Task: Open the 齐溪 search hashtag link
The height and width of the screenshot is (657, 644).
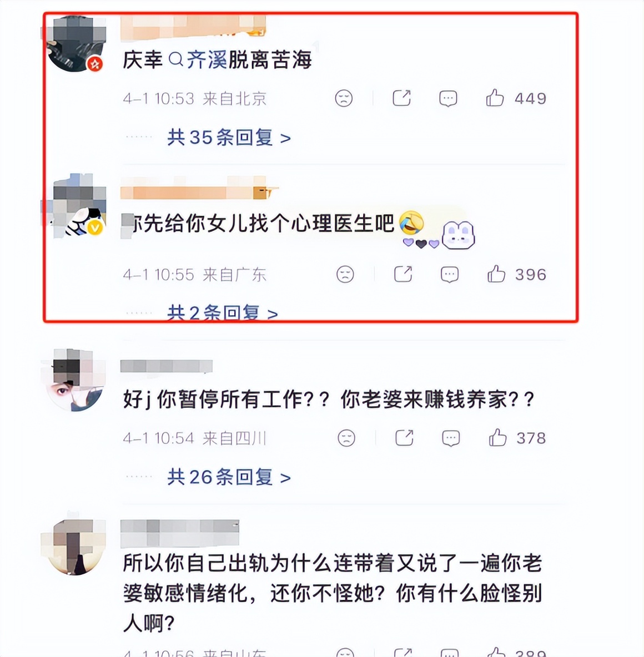Action: coord(198,59)
